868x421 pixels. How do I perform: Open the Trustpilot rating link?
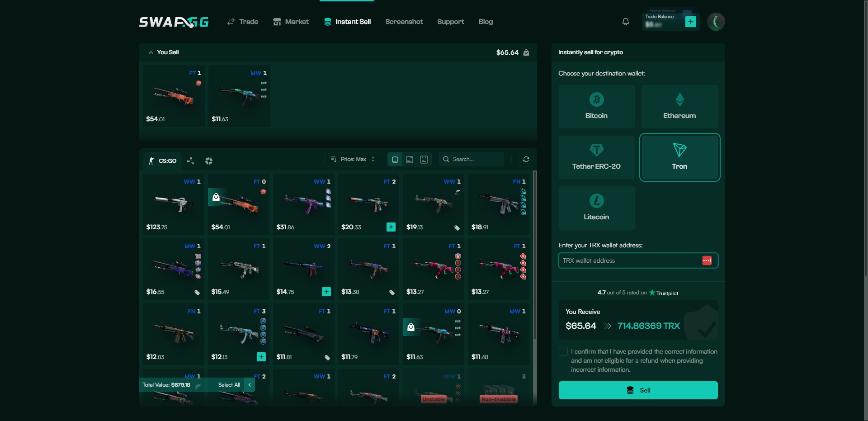pyautogui.click(x=664, y=293)
